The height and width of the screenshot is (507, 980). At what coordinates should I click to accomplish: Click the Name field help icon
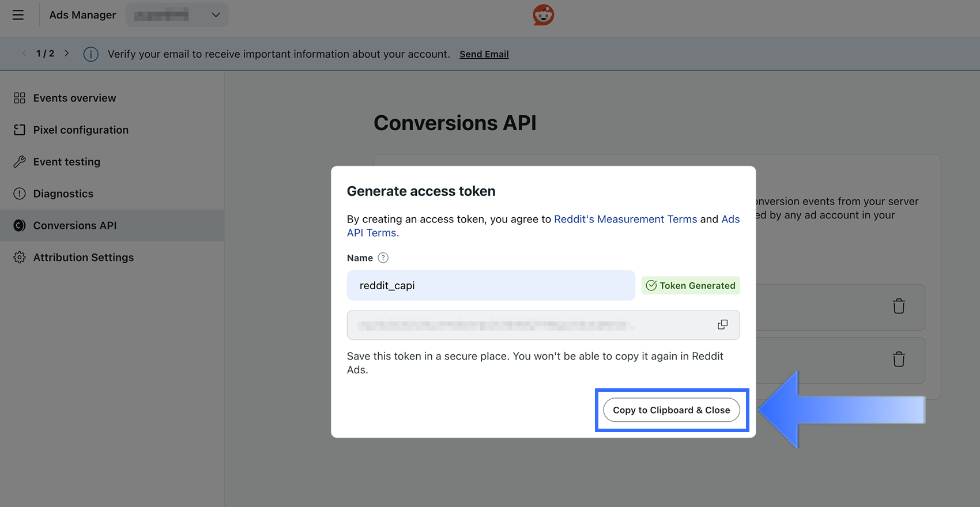[383, 258]
